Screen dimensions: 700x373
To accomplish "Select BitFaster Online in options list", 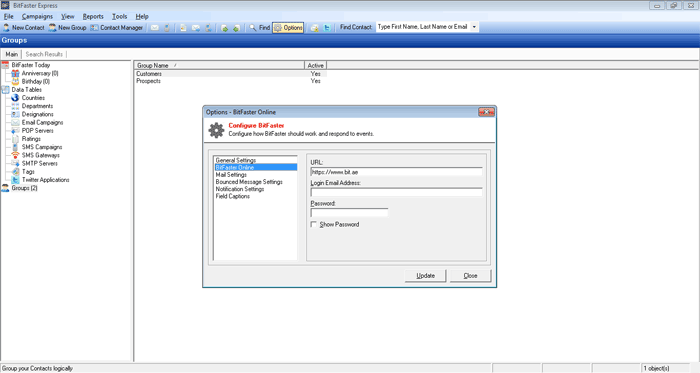I will (x=255, y=167).
